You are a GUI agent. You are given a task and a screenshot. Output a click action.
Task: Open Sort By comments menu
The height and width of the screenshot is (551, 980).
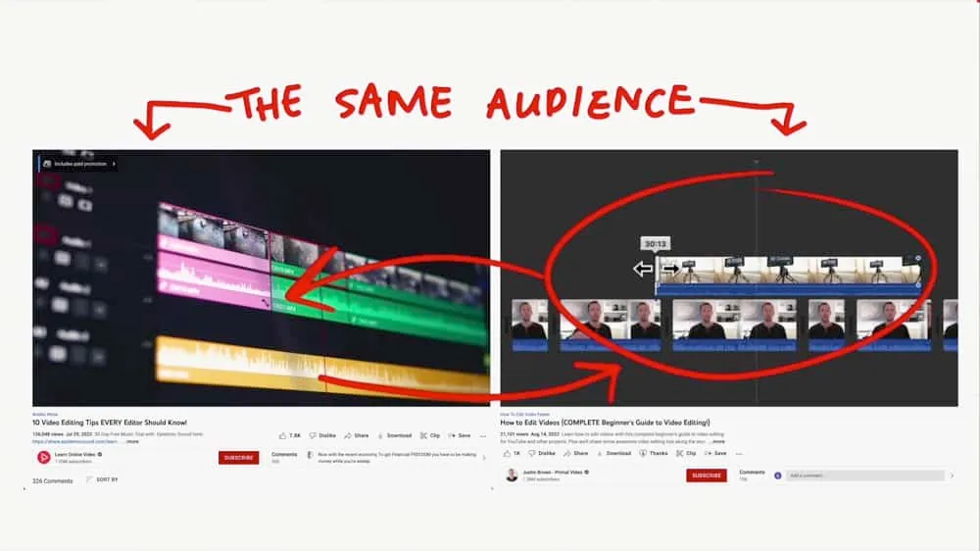[x=102, y=479]
